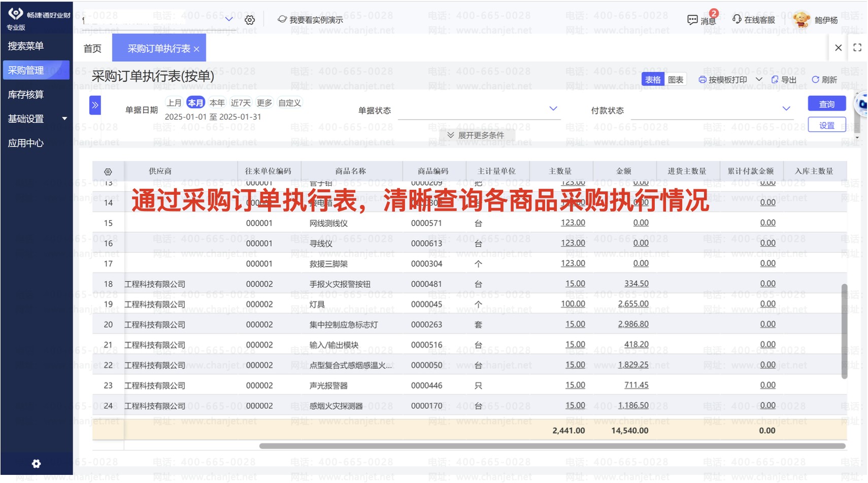Select 近7天 date range

pos(241,103)
